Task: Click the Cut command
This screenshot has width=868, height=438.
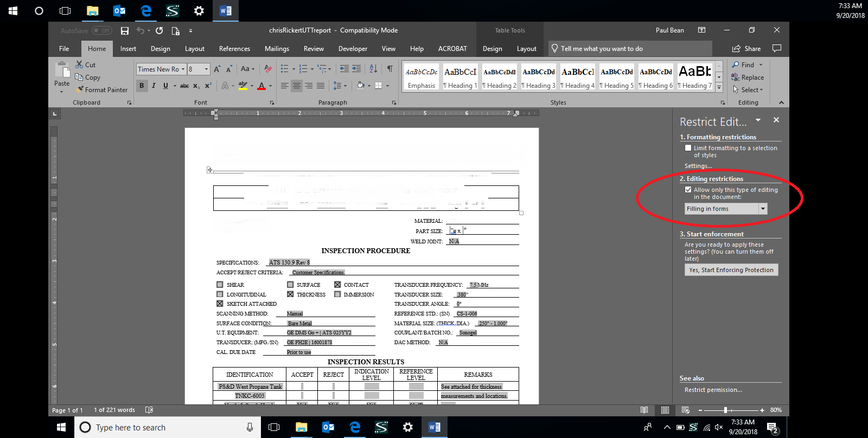Action: [x=86, y=65]
